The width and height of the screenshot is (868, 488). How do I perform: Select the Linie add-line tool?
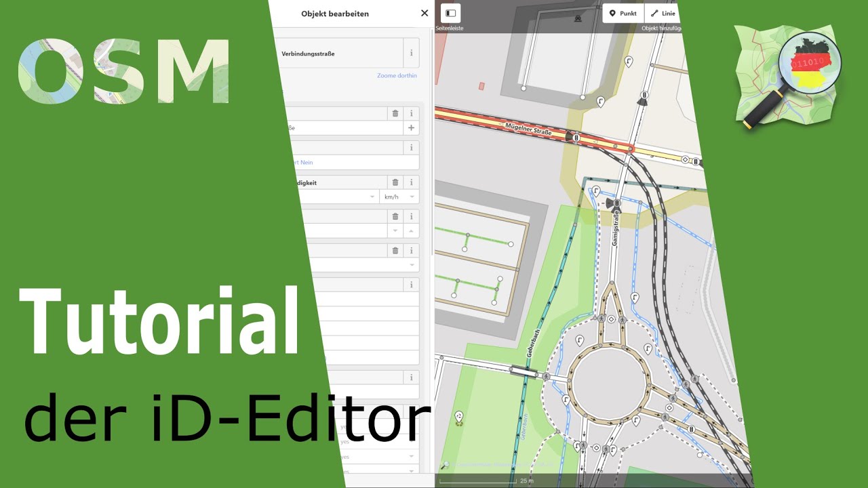click(663, 14)
